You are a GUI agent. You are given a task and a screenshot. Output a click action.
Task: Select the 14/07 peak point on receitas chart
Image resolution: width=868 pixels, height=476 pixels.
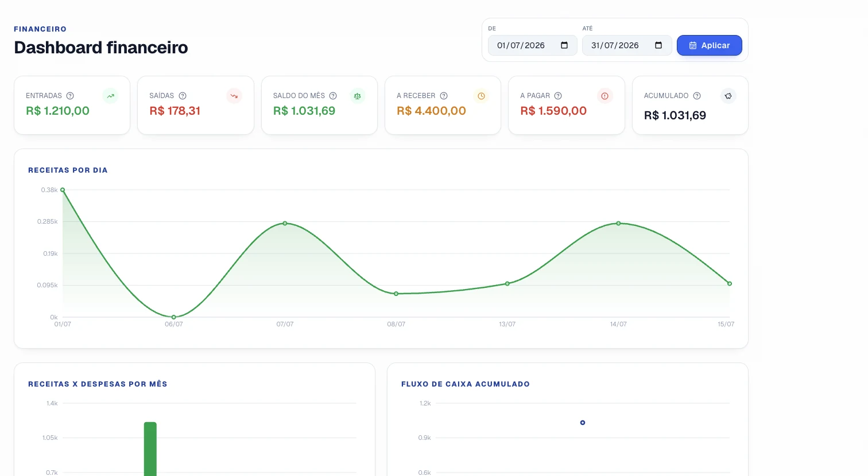tap(618, 223)
